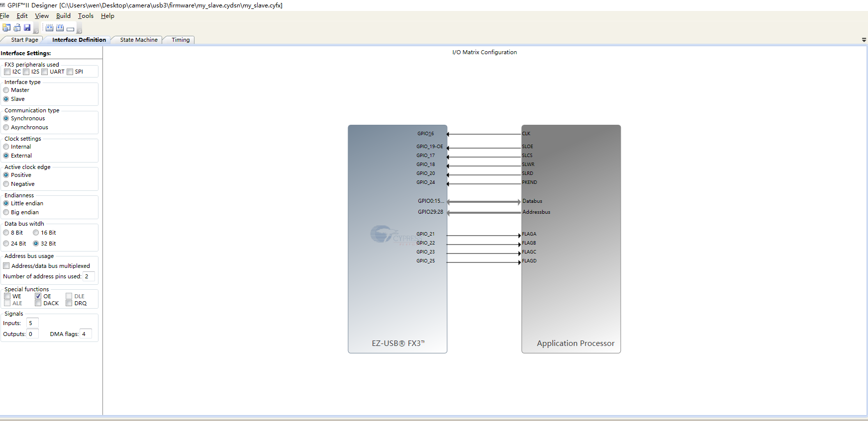Enable the SPI peripheral checkbox
The width and height of the screenshot is (868, 421).
(x=70, y=72)
